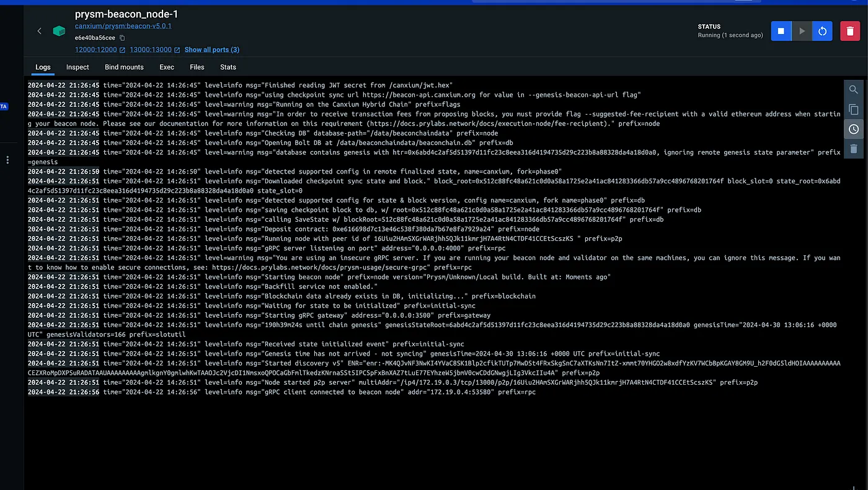Screen dimensions: 868x490
Task: Delete the container with the red trash button
Action: click(x=850, y=31)
